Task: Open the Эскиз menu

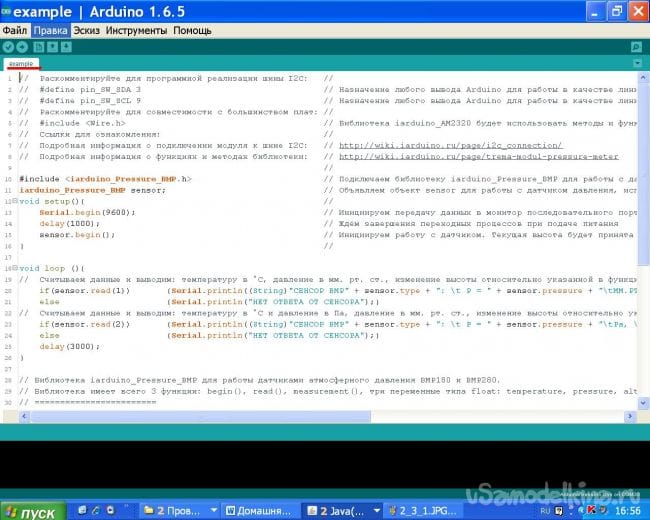Action: pos(86,31)
